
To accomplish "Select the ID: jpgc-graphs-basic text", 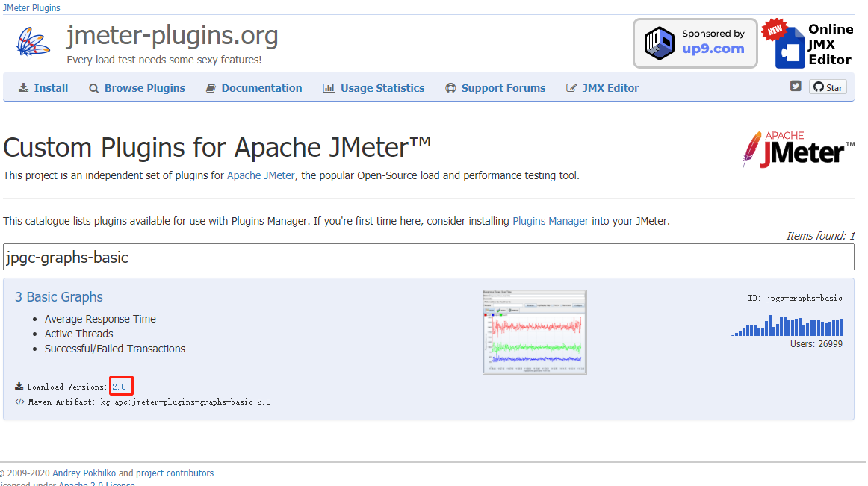I will point(795,299).
